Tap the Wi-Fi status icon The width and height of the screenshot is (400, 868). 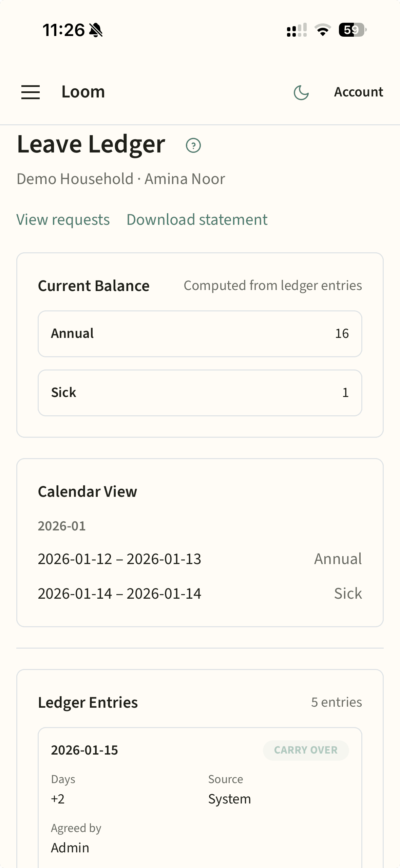(x=323, y=30)
